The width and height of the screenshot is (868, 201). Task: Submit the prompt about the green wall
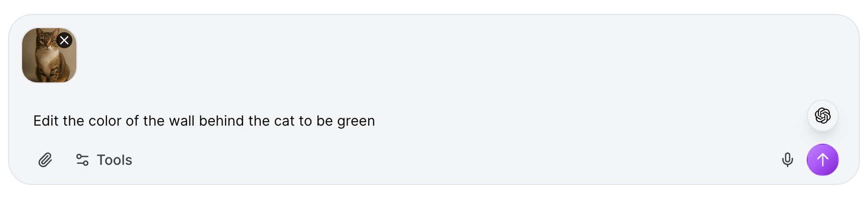[x=822, y=160]
